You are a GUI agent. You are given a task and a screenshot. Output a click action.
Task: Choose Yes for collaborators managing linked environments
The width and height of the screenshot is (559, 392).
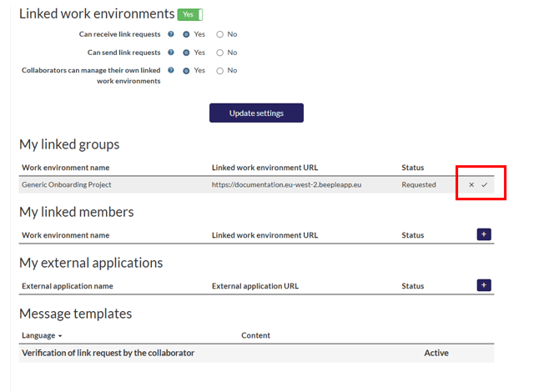point(186,71)
